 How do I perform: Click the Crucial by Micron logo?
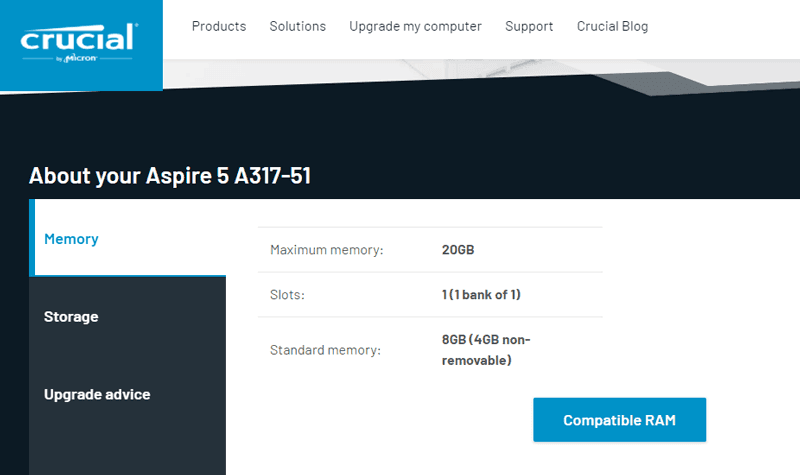click(79, 44)
